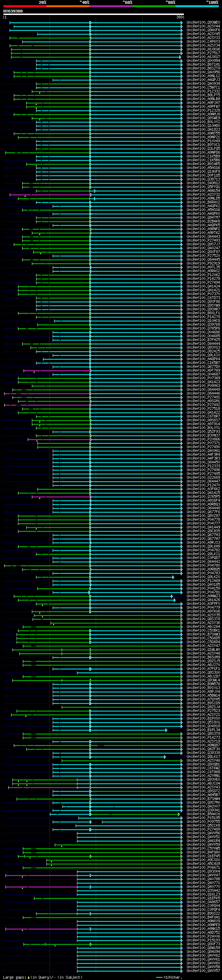Click the end position label 389
222x980 pixels.
(179, 17)
